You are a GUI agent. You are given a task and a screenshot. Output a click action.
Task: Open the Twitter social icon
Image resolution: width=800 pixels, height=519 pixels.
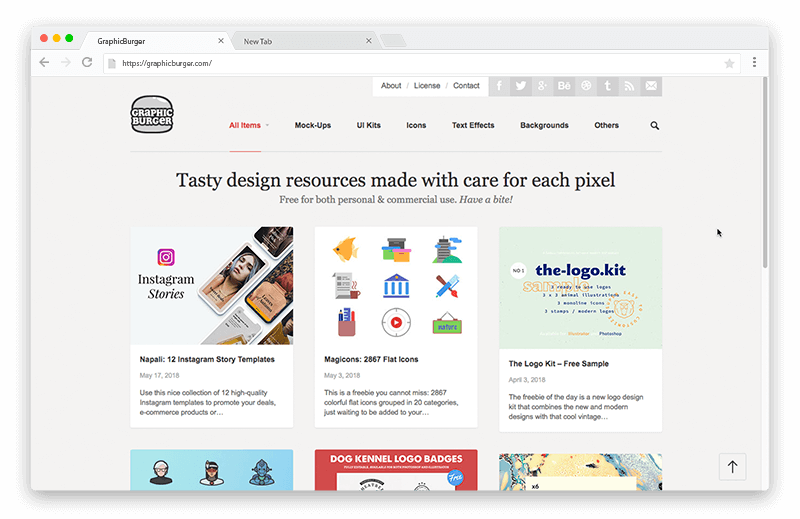[521, 86]
